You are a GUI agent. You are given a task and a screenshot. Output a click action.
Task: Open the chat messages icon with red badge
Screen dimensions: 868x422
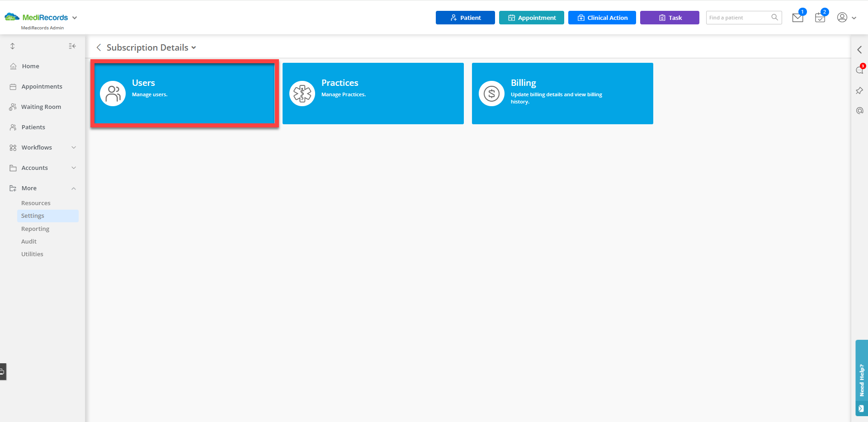click(x=859, y=70)
